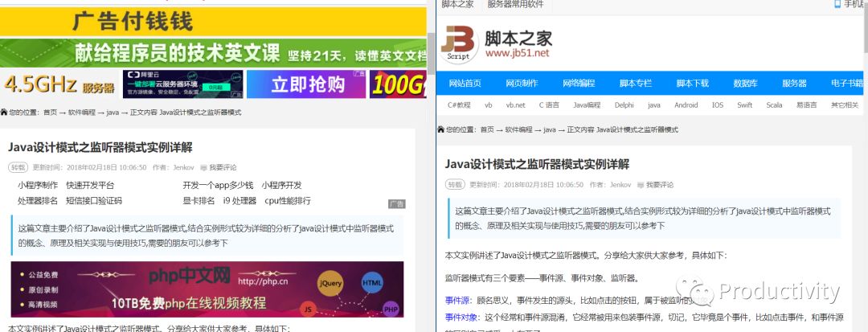The width and height of the screenshot is (868, 332).
Task: Open the i9 处理器 ad link
Action: point(240,201)
